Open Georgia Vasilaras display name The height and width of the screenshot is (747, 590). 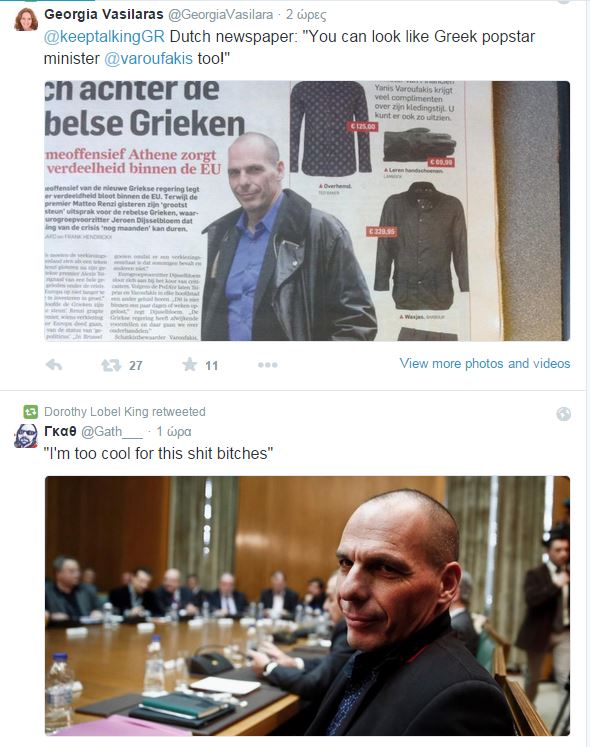tap(104, 14)
